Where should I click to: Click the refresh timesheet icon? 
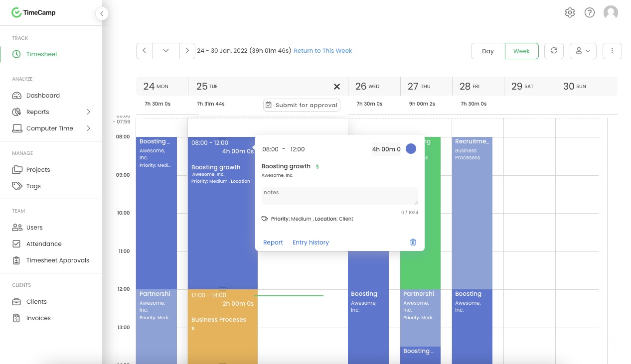(554, 51)
